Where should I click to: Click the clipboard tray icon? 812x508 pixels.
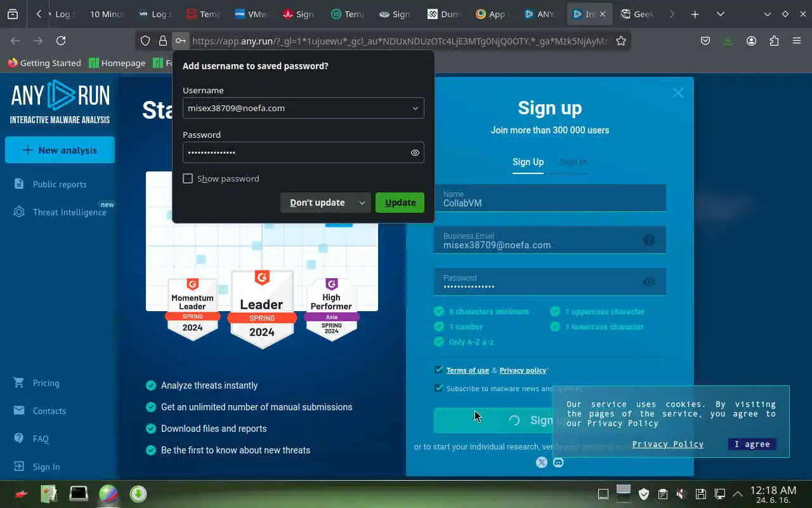(x=662, y=494)
